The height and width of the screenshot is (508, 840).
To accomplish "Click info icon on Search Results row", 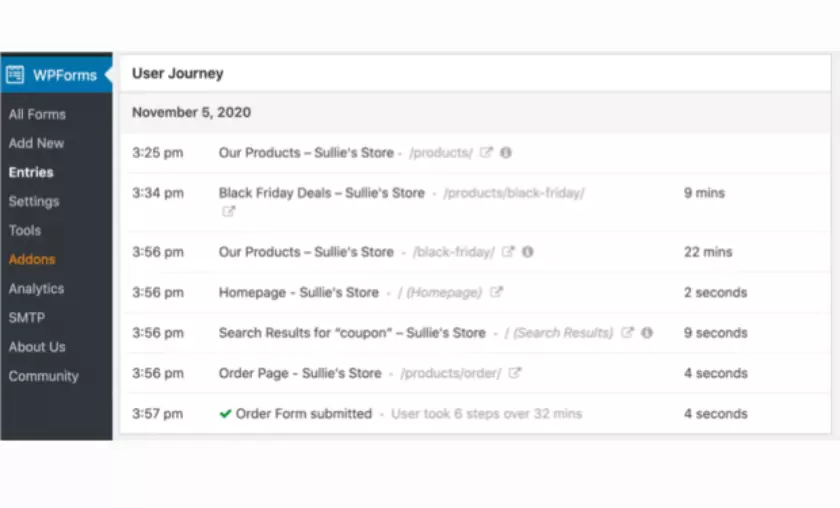I will click(x=647, y=333).
